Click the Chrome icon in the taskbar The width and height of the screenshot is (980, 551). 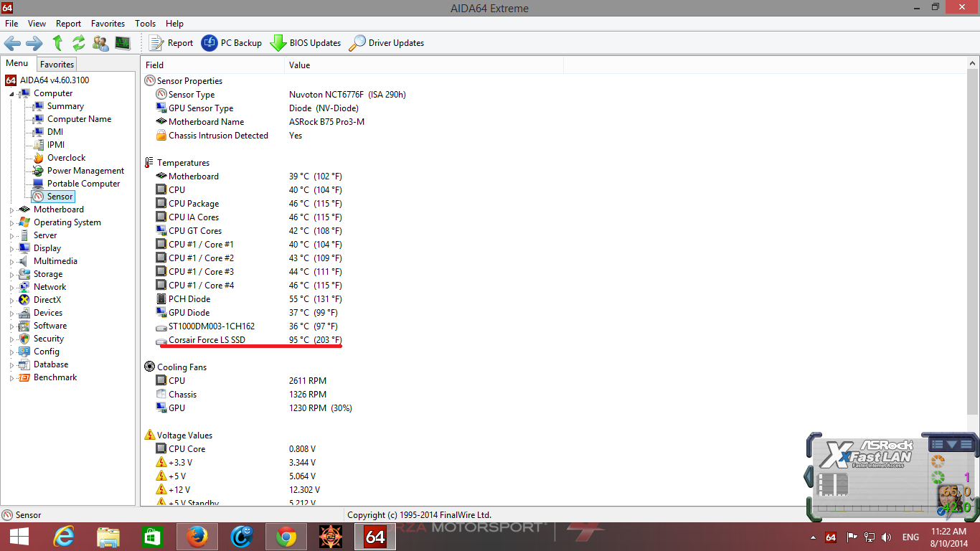(x=286, y=536)
